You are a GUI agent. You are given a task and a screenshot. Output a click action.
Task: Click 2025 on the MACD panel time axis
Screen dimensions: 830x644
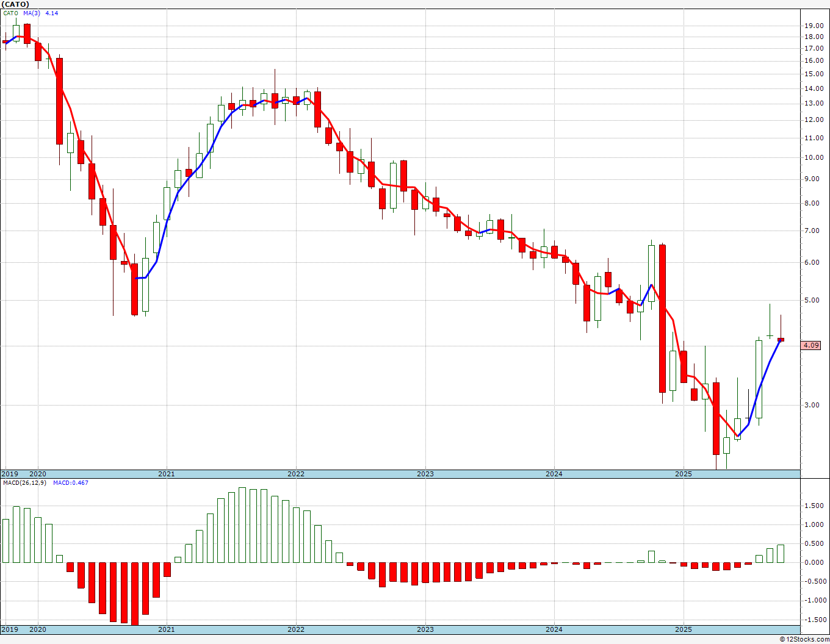tap(684, 629)
